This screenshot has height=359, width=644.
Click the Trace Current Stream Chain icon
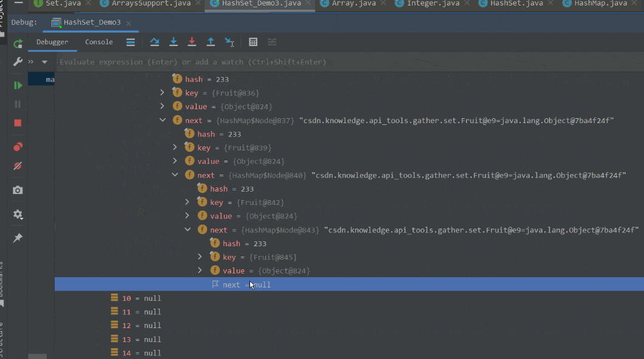tap(272, 42)
